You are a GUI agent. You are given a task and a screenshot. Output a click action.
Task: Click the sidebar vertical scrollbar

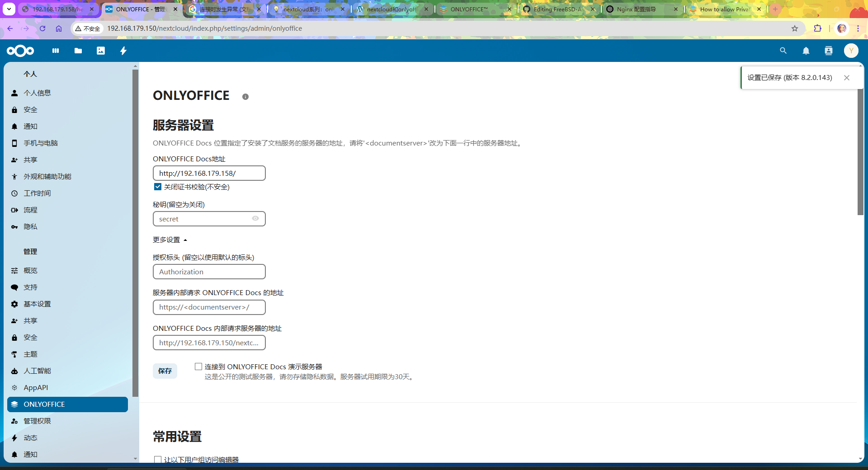coord(135,233)
